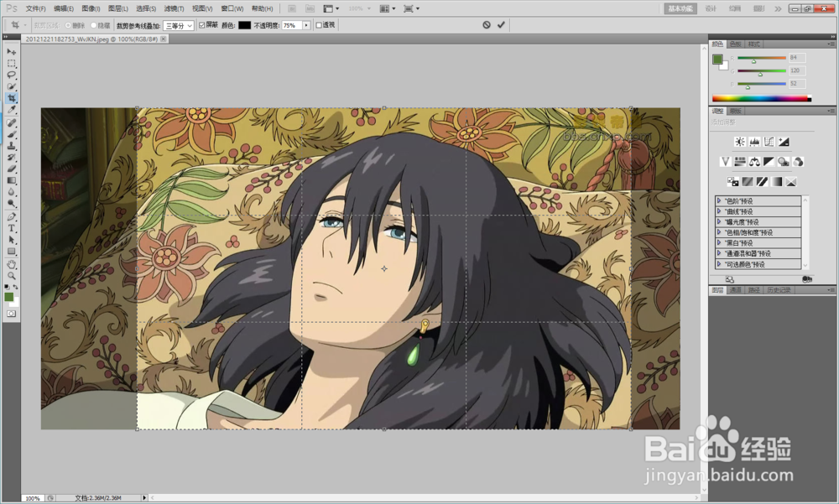This screenshot has width=839, height=504.
Task: Add Gradient Map adjustment
Action: click(776, 182)
